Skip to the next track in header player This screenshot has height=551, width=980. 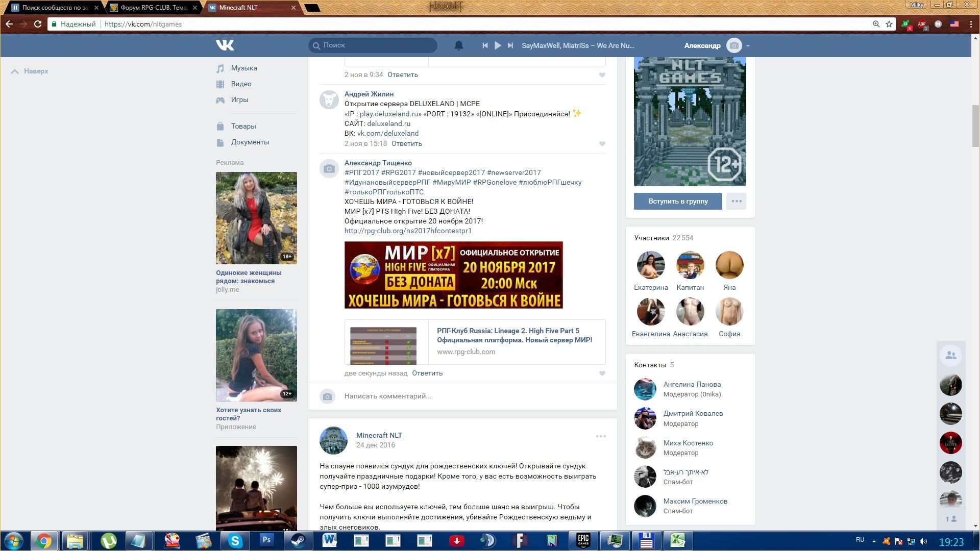click(510, 45)
